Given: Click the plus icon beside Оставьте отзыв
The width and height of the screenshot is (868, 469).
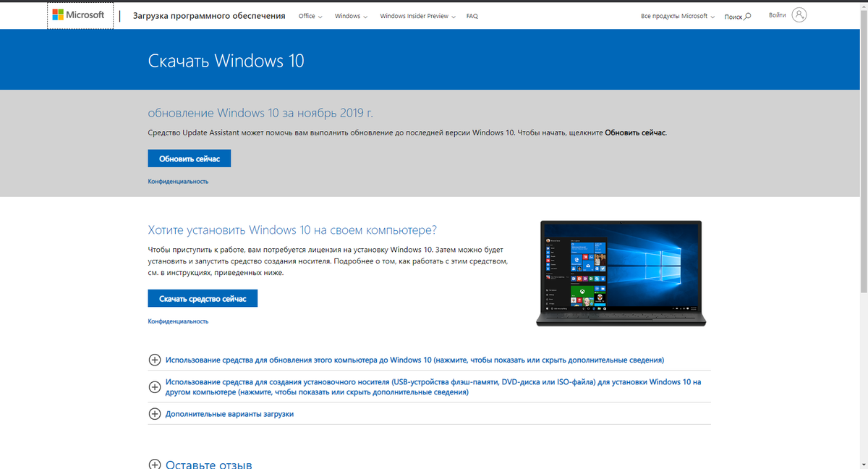Looking at the screenshot, I should (155, 464).
